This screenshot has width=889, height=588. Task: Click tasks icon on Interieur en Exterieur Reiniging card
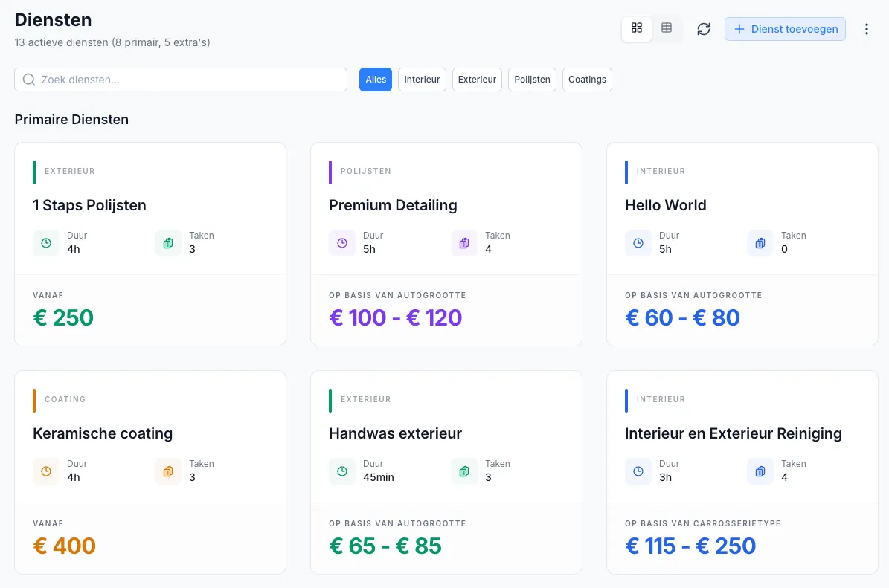point(760,471)
